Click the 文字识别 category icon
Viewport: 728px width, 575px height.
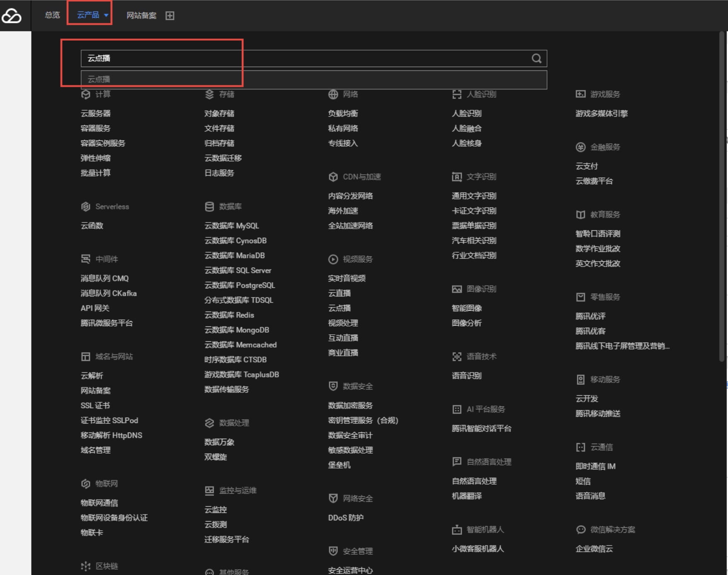pos(457,177)
